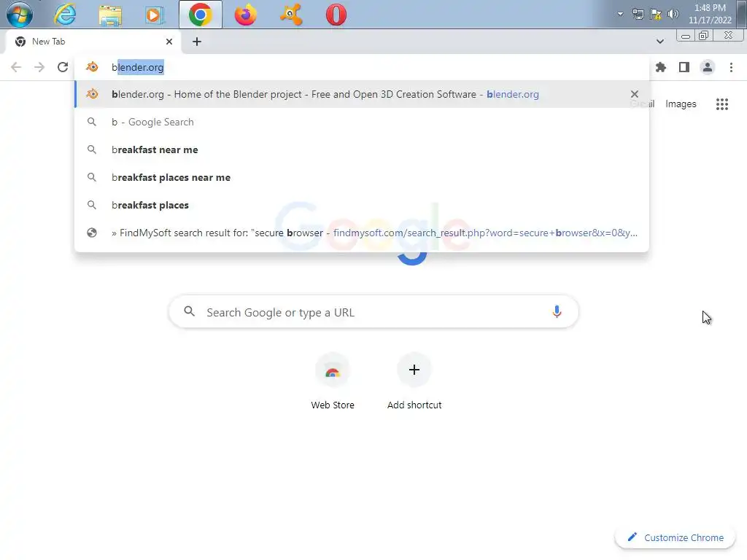
Task: Click the Blender icon beside the address bar
Action: (x=93, y=67)
